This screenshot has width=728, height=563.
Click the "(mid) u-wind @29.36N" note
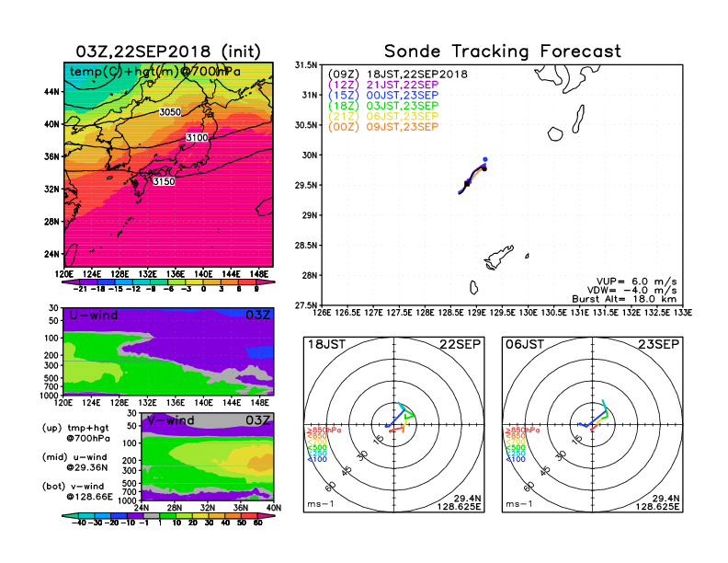pos(74,462)
